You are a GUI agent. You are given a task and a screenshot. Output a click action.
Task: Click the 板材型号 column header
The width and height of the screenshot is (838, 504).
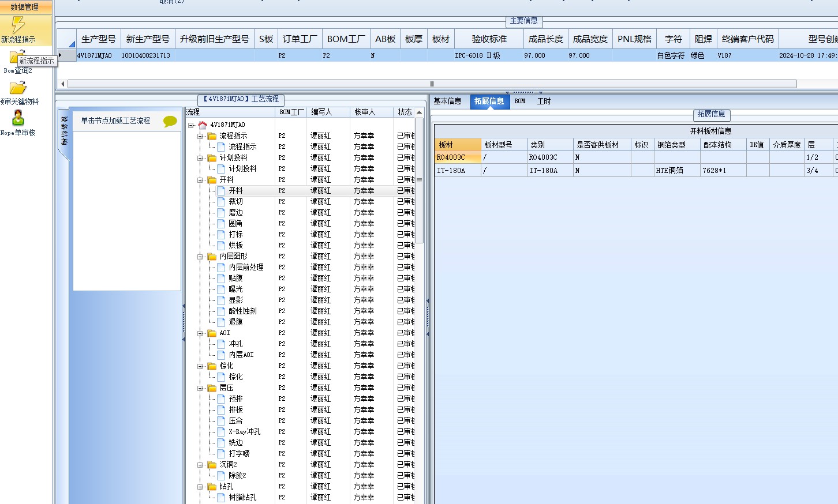click(504, 145)
